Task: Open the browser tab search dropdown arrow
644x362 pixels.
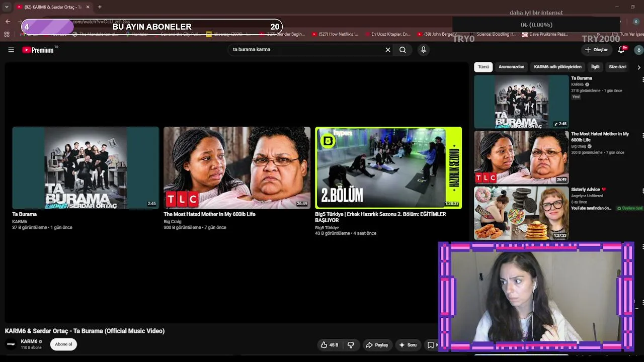Action: coord(7,7)
